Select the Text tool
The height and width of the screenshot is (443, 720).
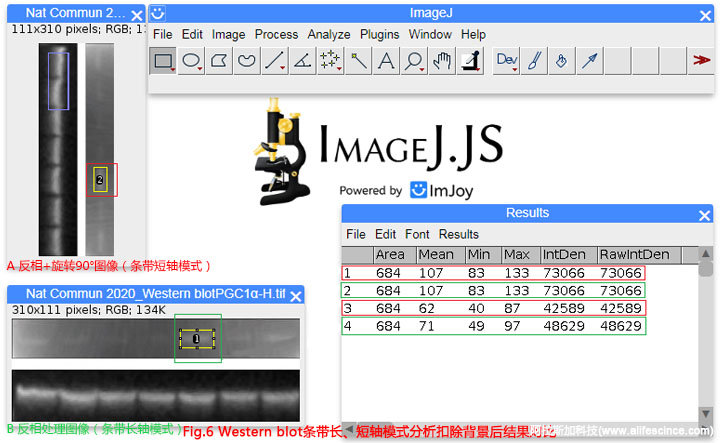click(x=386, y=61)
